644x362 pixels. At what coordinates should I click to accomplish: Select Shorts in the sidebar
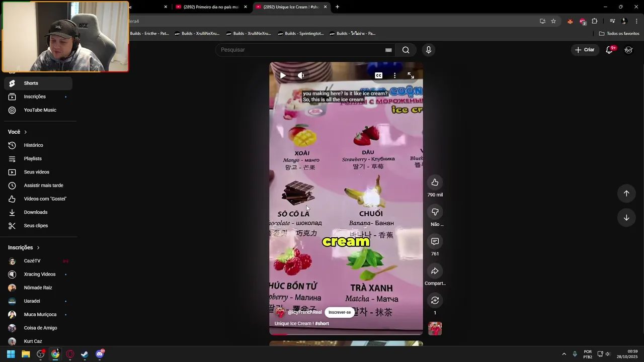(x=38, y=83)
